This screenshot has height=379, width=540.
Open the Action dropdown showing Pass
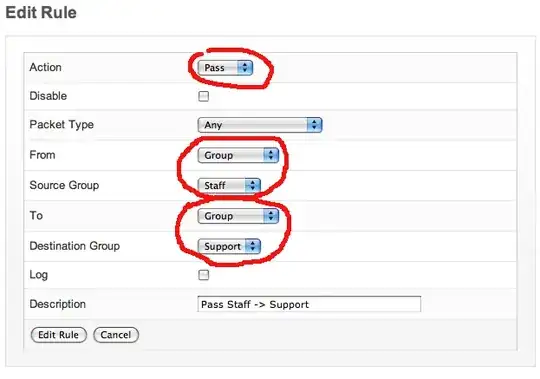pyautogui.click(x=225, y=67)
